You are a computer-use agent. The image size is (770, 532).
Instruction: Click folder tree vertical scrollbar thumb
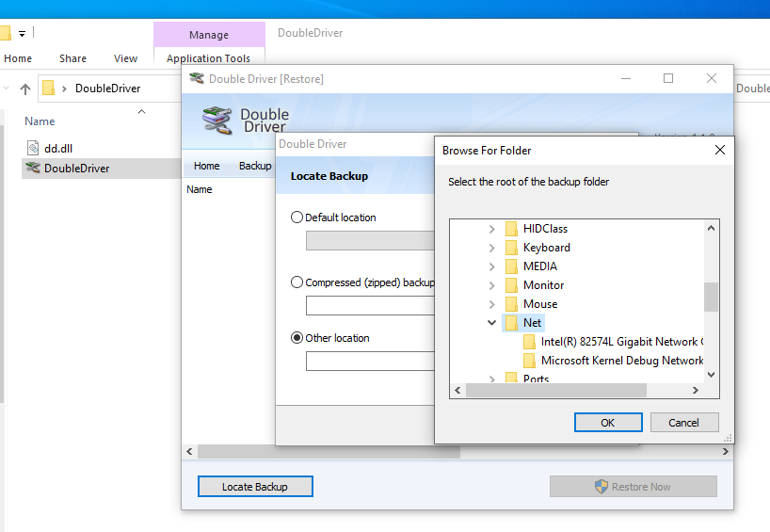point(711,297)
